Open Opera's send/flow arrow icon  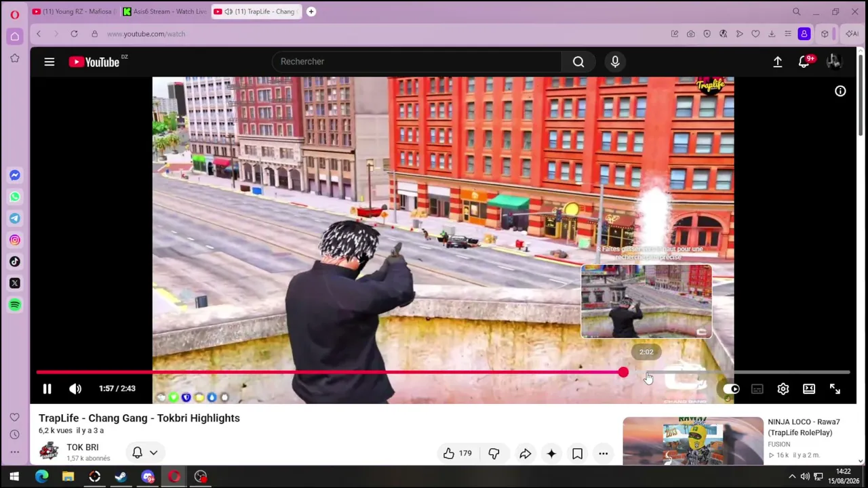pos(739,34)
